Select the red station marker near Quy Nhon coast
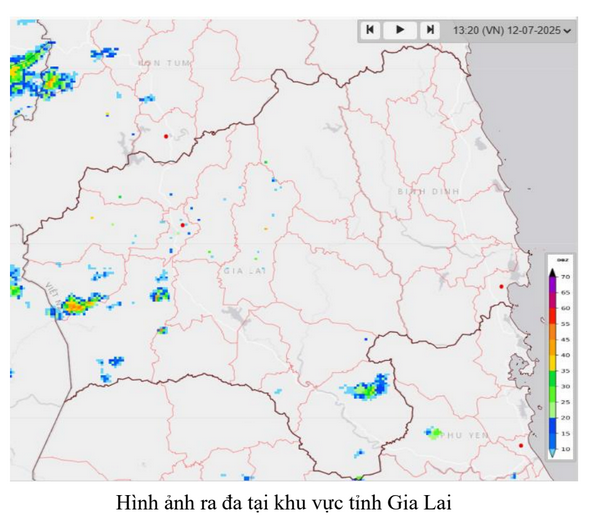Viewport: 596px width, 523px height. click(501, 287)
